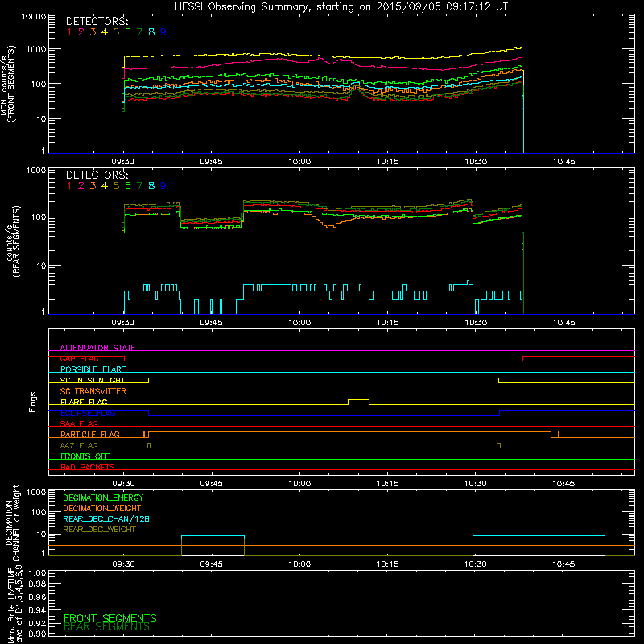Select blue detector 9 in front segments legend
The height and width of the screenshot is (644, 644).
pyautogui.click(x=163, y=32)
